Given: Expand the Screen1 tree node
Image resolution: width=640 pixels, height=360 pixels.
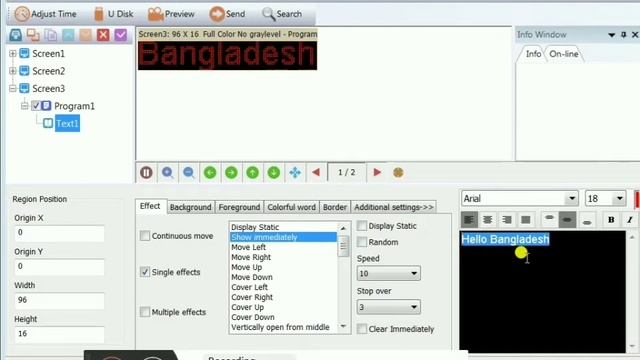Looking at the screenshot, I should [x=13, y=53].
